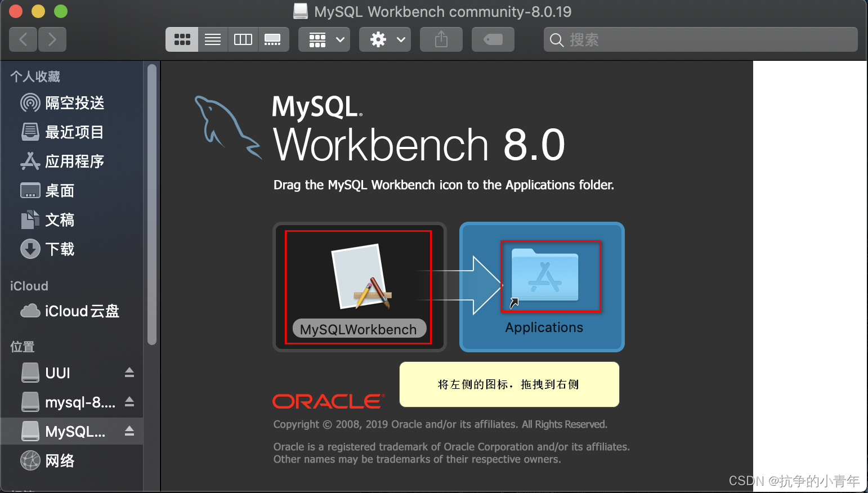868x493 pixels.
Task: Focus the 搜索 search field
Action: pyautogui.click(x=700, y=39)
